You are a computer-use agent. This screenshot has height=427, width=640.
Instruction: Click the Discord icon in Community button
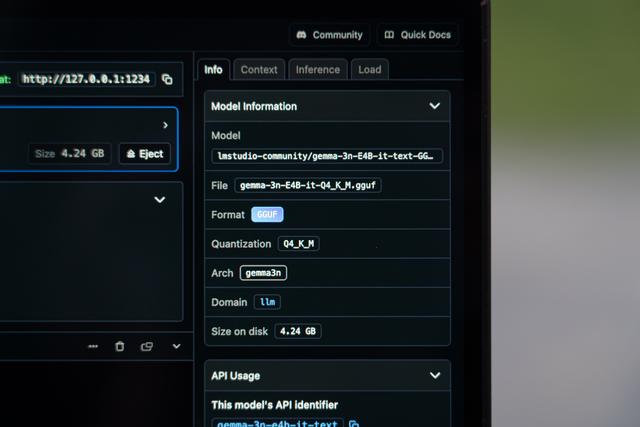pyautogui.click(x=301, y=35)
